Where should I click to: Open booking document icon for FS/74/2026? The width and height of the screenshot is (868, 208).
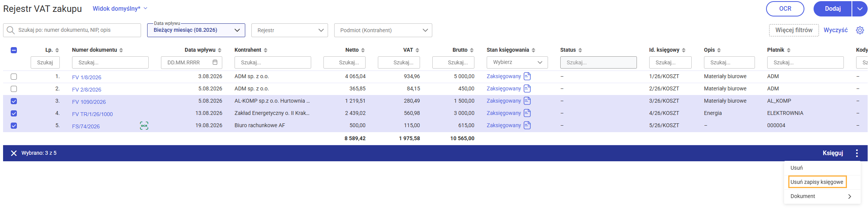point(527,125)
